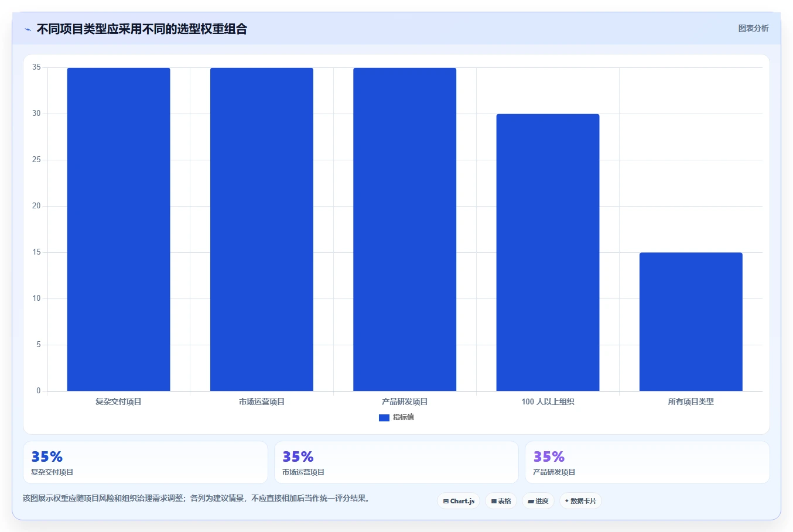The height and width of the screenshot is (532, 793).
Task: Open the 35% 复杂交付项目 stat card
Action: coord(145,462)
